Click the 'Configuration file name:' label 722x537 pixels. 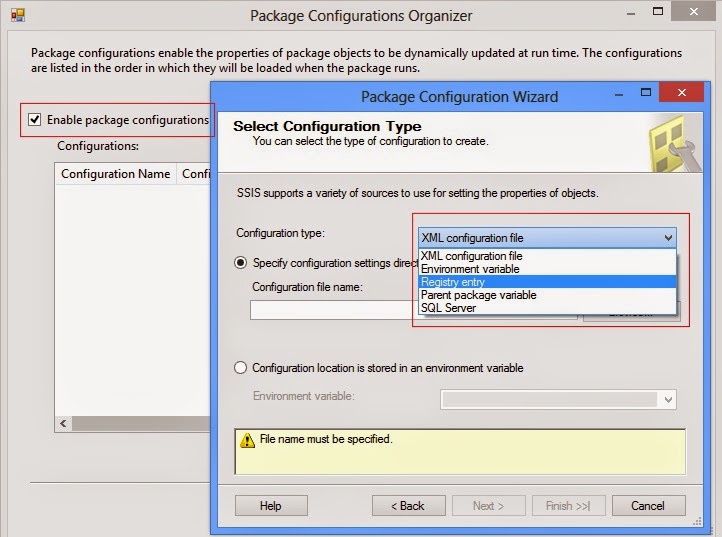tap(308, 287)
